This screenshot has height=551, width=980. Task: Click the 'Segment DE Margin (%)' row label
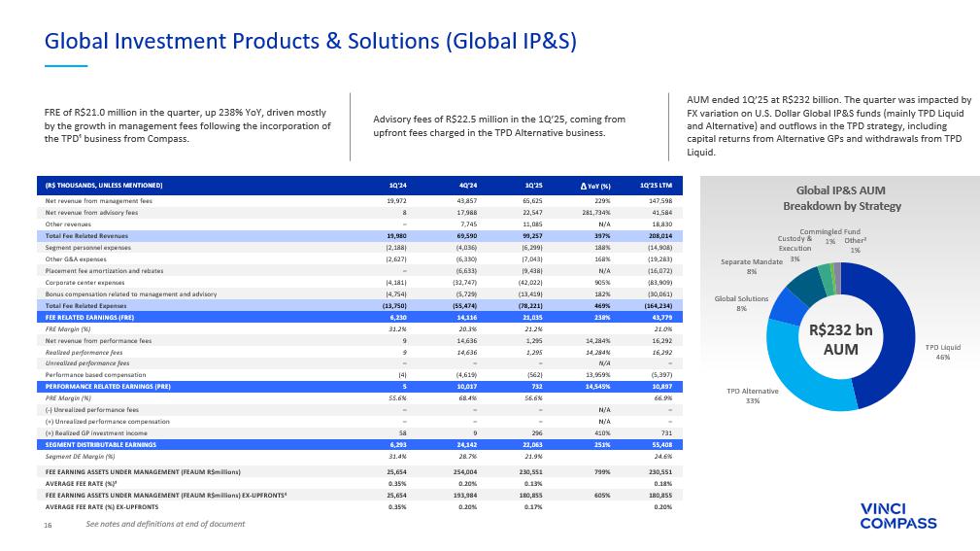pyautogui.click(x=80, y=457)
